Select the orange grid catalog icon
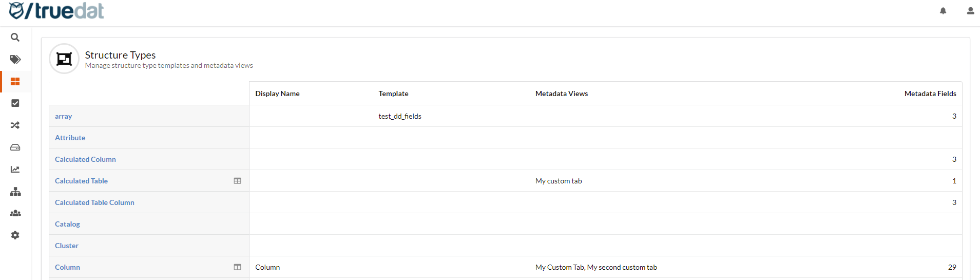 click(x=15, y=82)
